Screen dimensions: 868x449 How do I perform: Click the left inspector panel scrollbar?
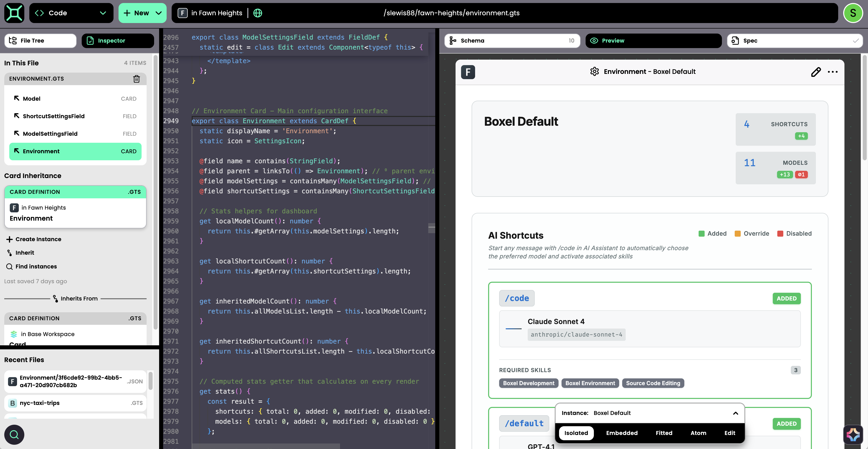pos(155,192)
